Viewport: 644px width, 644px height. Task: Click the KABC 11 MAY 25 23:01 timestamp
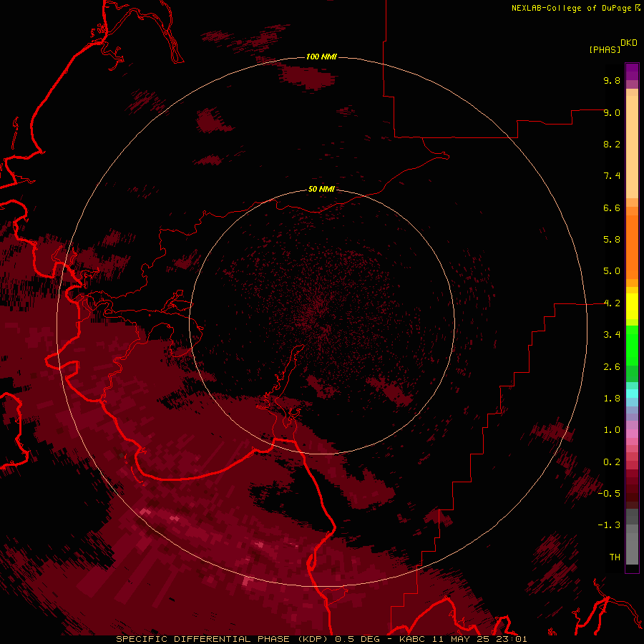[463, 639]
